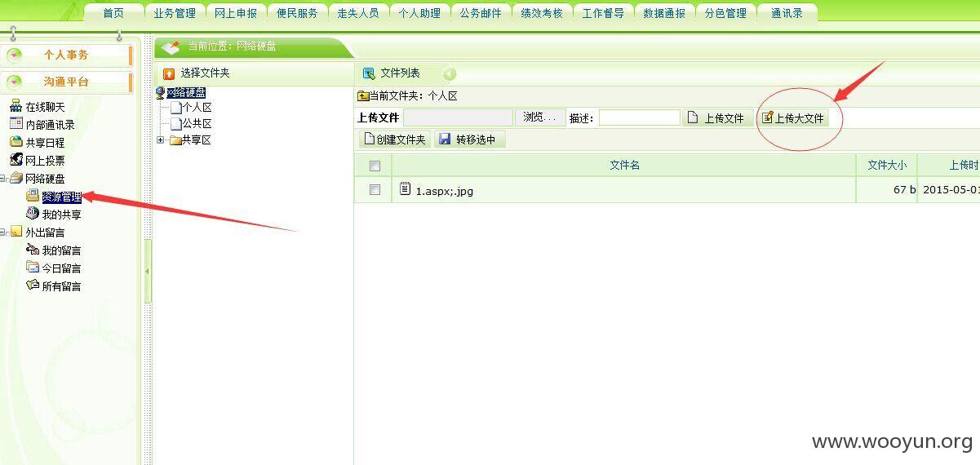Click the 当前位置 location icon
This screenshot has height=465, width=980.
click(x=171, y=47)
